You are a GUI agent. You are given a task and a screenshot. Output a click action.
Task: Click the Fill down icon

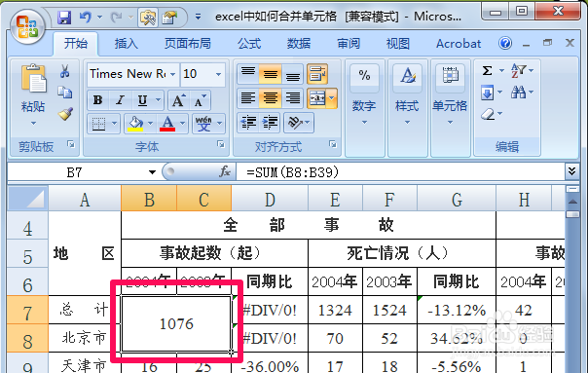point(488,93)
